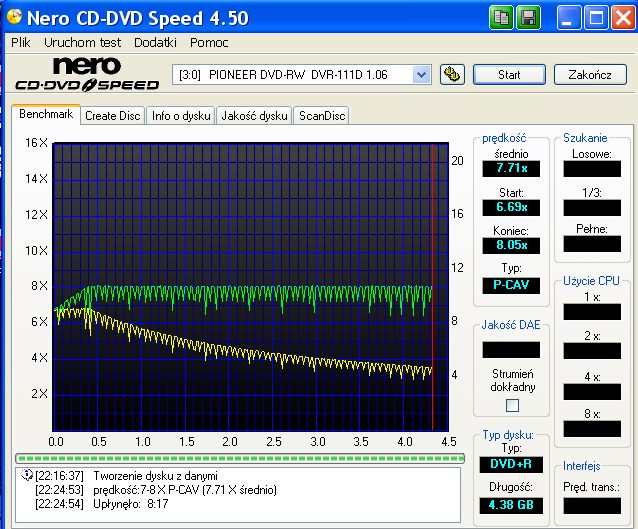Click the Zakończ button
The width and height of the screenshot is (638, 529).
(590, 75)
